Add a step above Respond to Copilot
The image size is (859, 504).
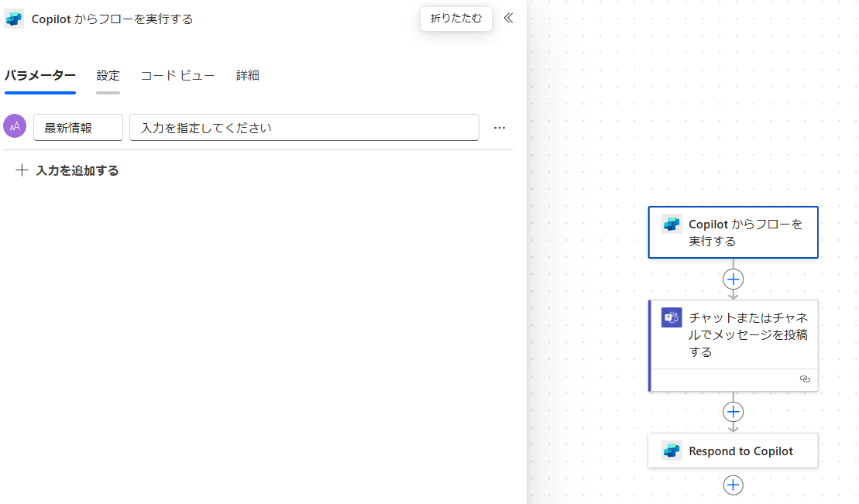pos(733,412)
